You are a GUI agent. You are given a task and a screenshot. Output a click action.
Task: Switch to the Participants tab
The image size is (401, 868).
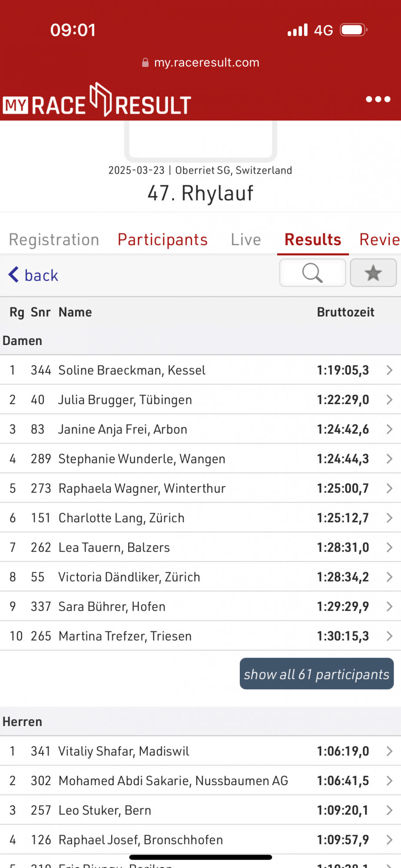(x=162, y=240)
